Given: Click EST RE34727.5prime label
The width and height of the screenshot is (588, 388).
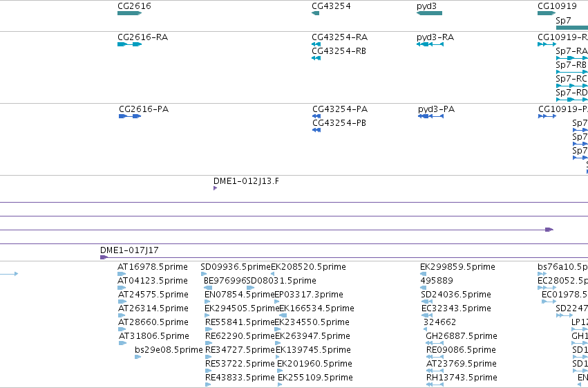Looking at the screenshot, I should coord(240,350).
